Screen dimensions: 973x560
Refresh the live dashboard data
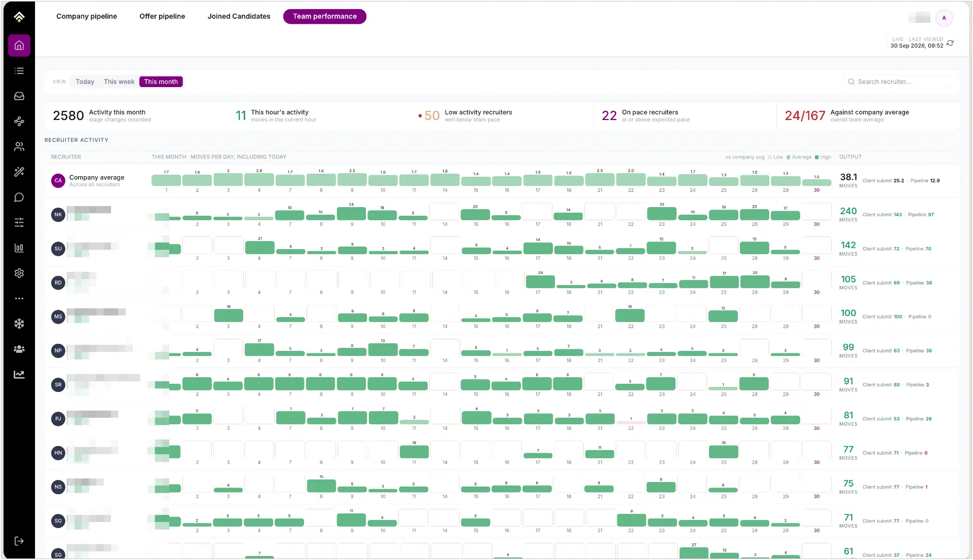click(x=950, y=43)
